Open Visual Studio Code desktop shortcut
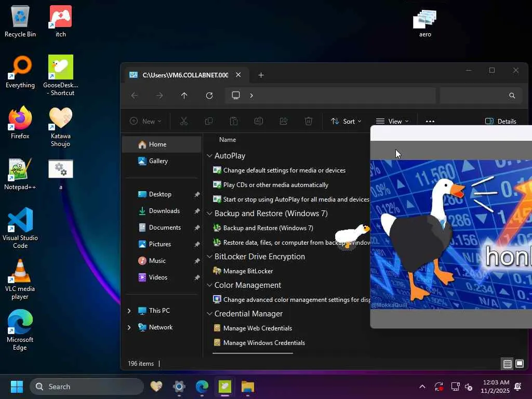 (20, 228)
